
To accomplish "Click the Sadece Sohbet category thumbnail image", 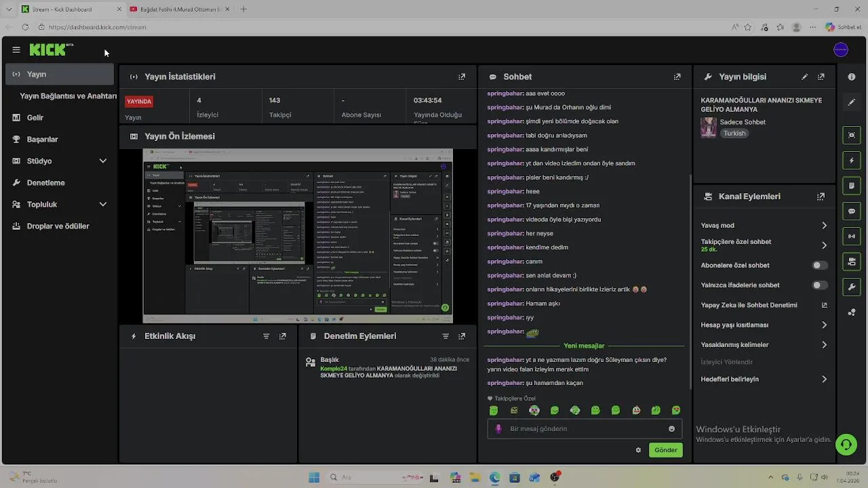I will [709, 127].
